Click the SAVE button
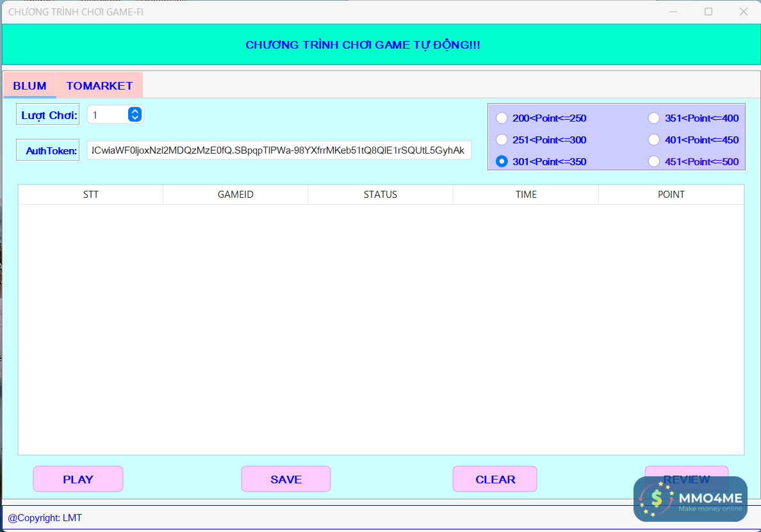 pos(286,479)
